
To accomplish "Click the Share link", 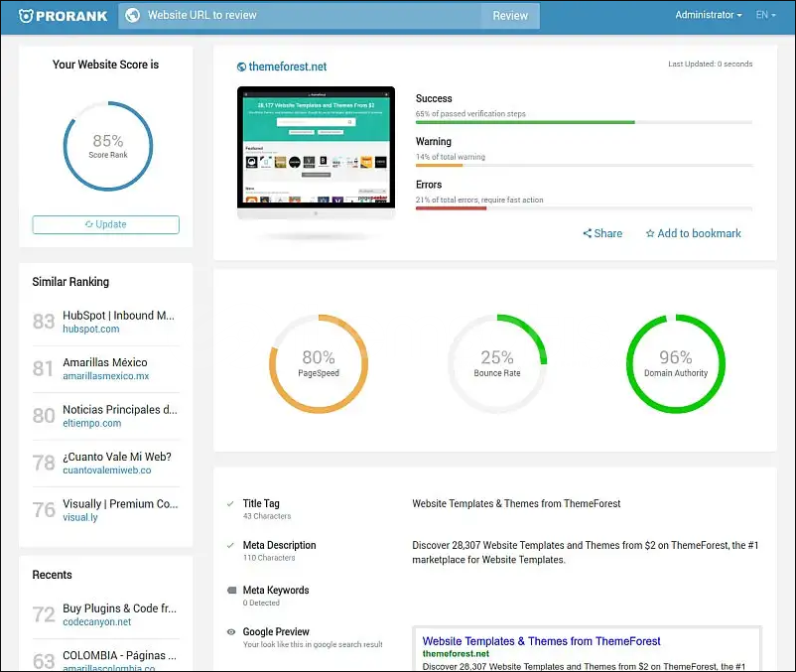I will point(602,233).
